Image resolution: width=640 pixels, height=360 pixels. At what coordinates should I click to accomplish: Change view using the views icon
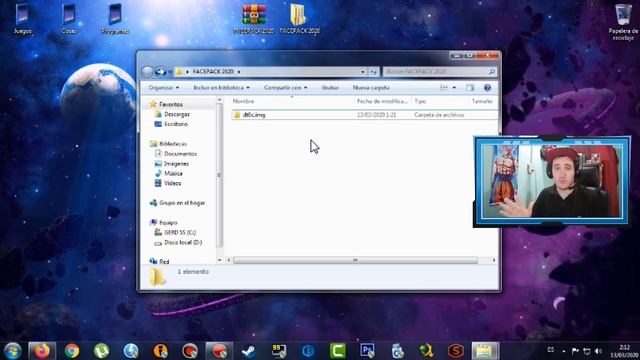(x=444, y=88)
